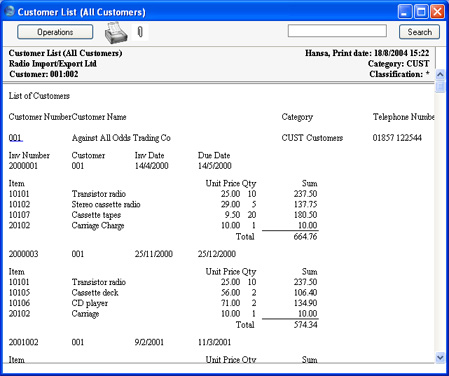Click invoice date 9/2/2001
Image resolution: width=449 pixels, height=376 pixels.
[149, 342]
